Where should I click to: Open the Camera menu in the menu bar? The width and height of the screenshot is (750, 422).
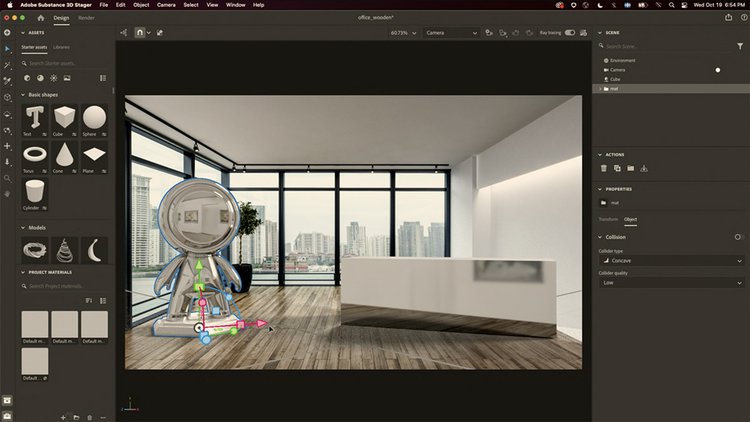point(165,5)
